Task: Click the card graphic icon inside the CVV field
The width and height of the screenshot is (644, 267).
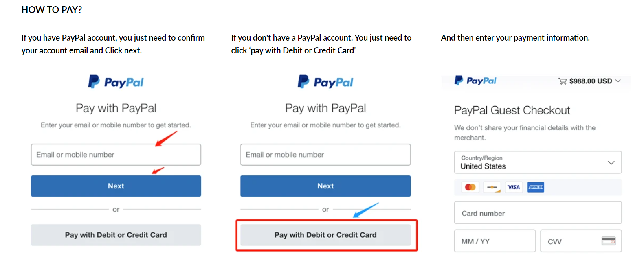Action: (x=610, y=241)
